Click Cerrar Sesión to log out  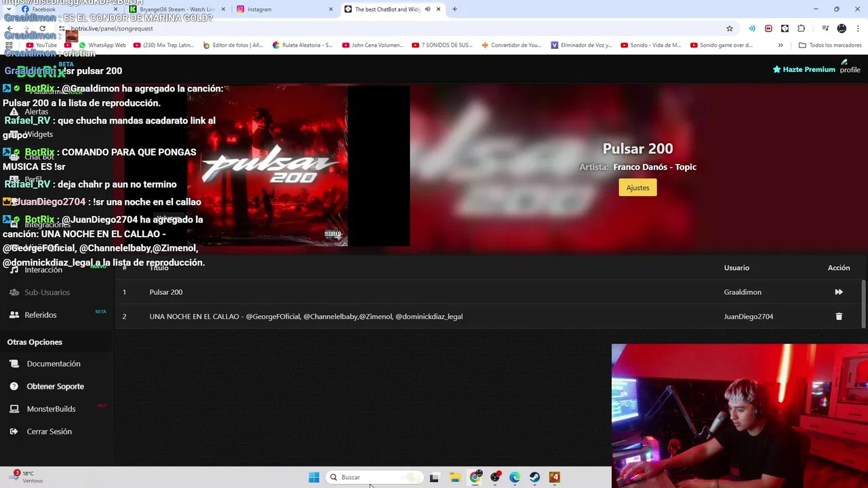49,432
